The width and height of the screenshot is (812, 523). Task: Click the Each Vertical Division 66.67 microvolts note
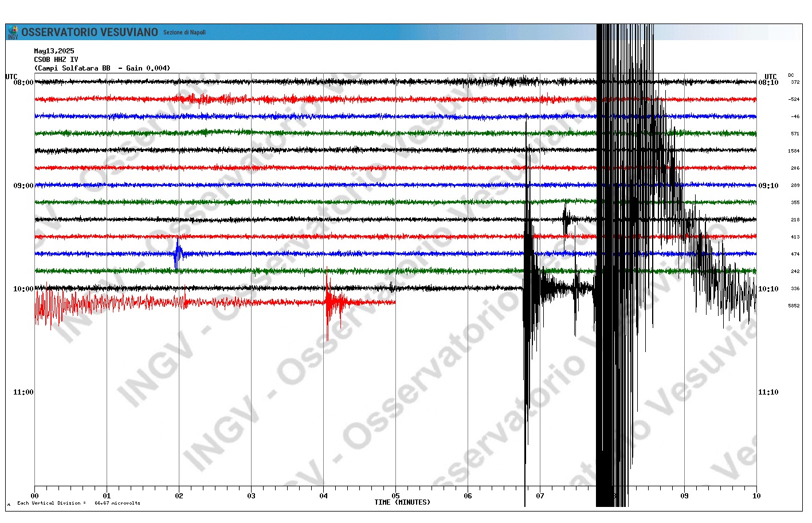[x=79, y=503]
